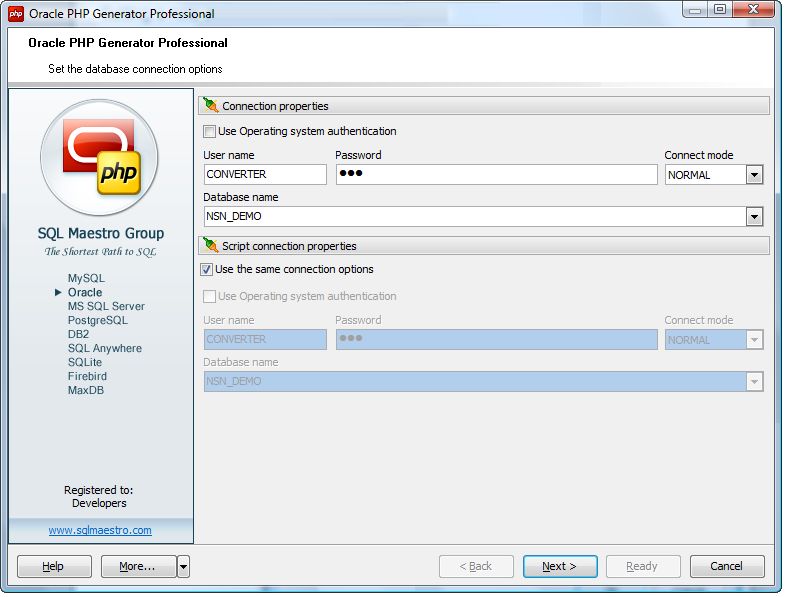Select SQLite in the sidebar list

coord(85,362)
